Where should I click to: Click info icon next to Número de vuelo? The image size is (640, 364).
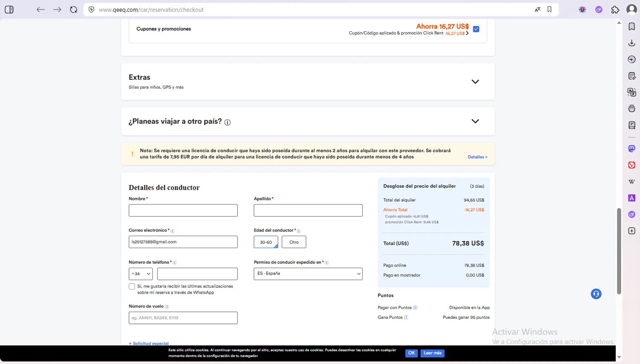pyautogui.click(x=167, y=306)
